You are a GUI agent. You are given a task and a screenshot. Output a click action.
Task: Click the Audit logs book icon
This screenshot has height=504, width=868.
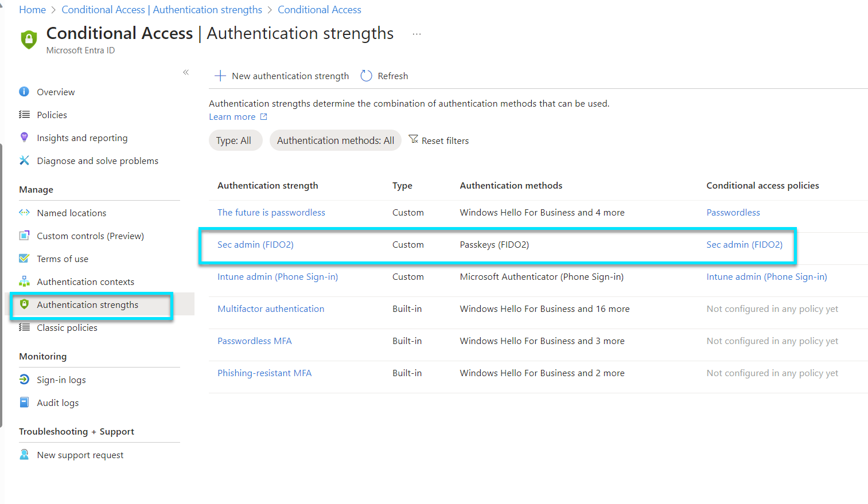24,403
